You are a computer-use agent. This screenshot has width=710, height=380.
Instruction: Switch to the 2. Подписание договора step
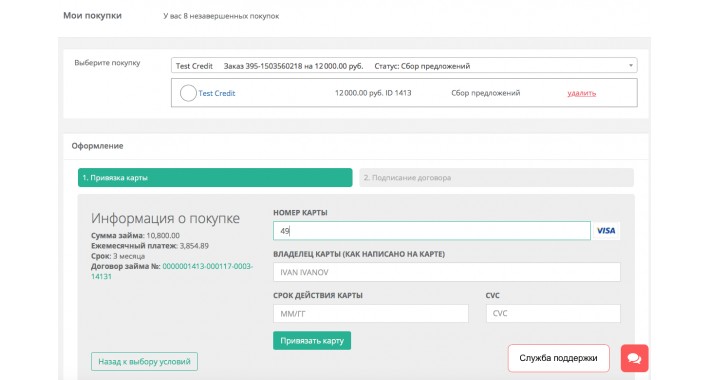tap(496, 178)
